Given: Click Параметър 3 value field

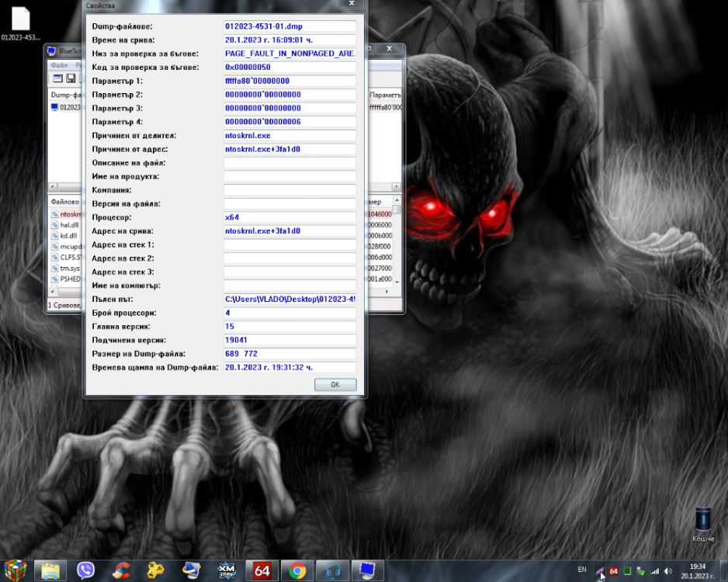Looking at the screenshot, I should 289,108.
